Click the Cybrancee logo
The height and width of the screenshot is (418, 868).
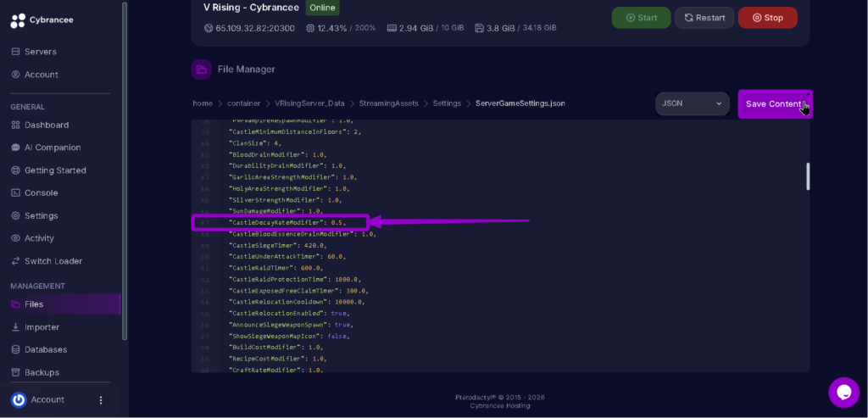42,20
